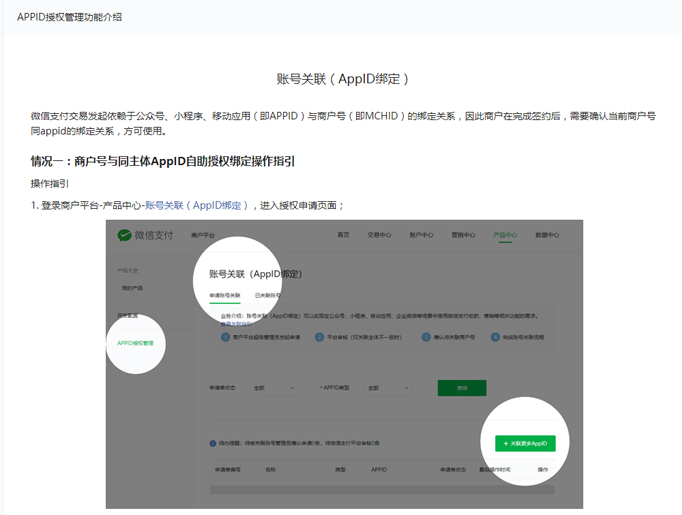
Task: Open the 账户中心 nav item
Action: click(x=421, y=235)
